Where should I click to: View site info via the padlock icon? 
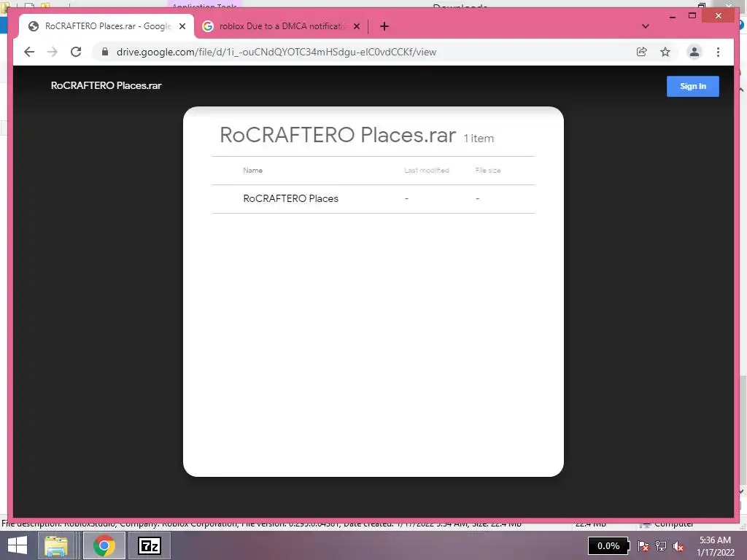[x=105, y=52]
